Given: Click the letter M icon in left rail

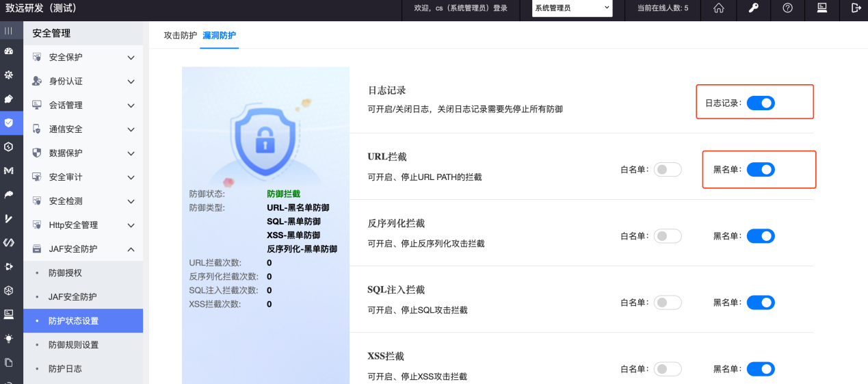Looking at the screenshot, I should (x=8, y=170).
